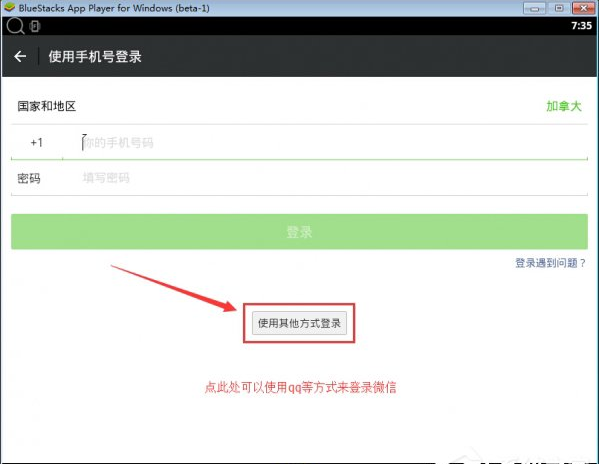Image resolution: width=600 pixels, height=464 pixels.
Task: Click the red arrow annotation
Action: tap(175, 289)
